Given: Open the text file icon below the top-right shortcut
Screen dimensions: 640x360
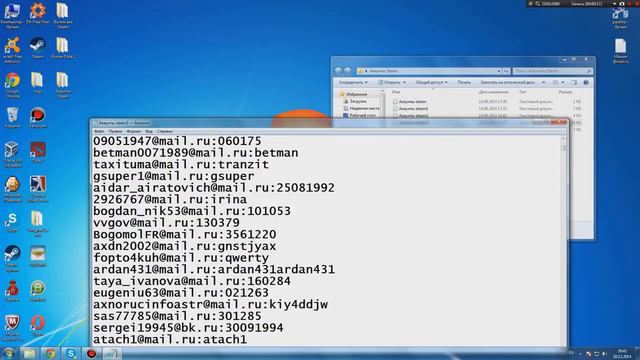Looking at the screenshot, I should click(x=620, y=51).
